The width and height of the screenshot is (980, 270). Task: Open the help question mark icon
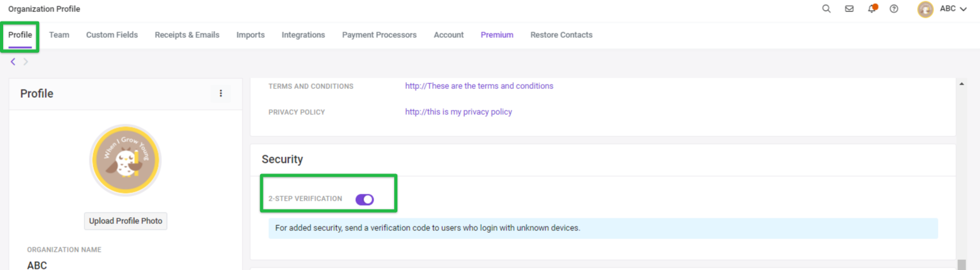tap(894, 9)
